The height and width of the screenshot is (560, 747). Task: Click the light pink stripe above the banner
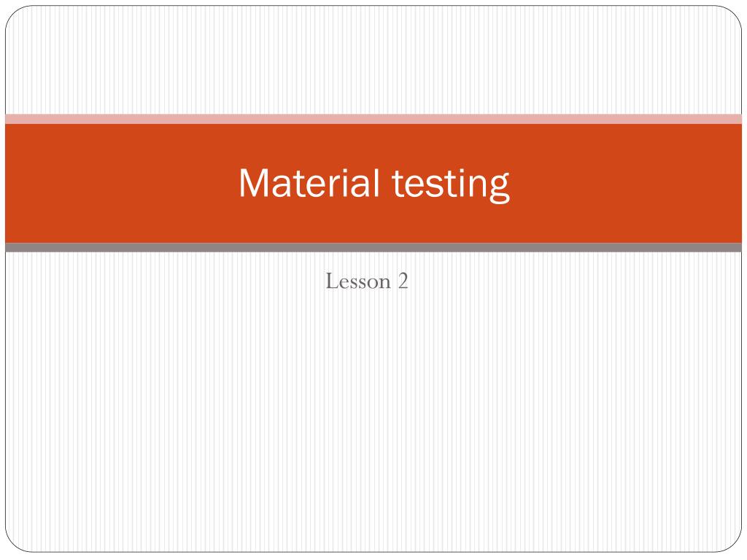[373, 119]
